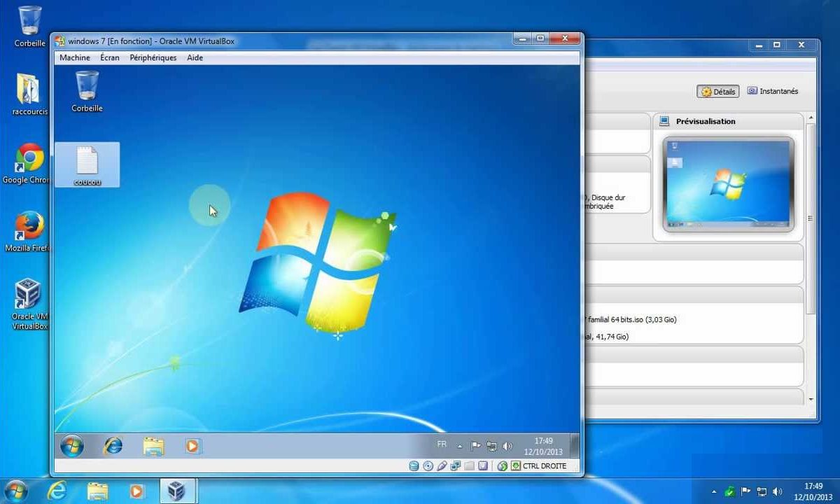Maximize the windows 7 VM window

click(x=540, y=38)
